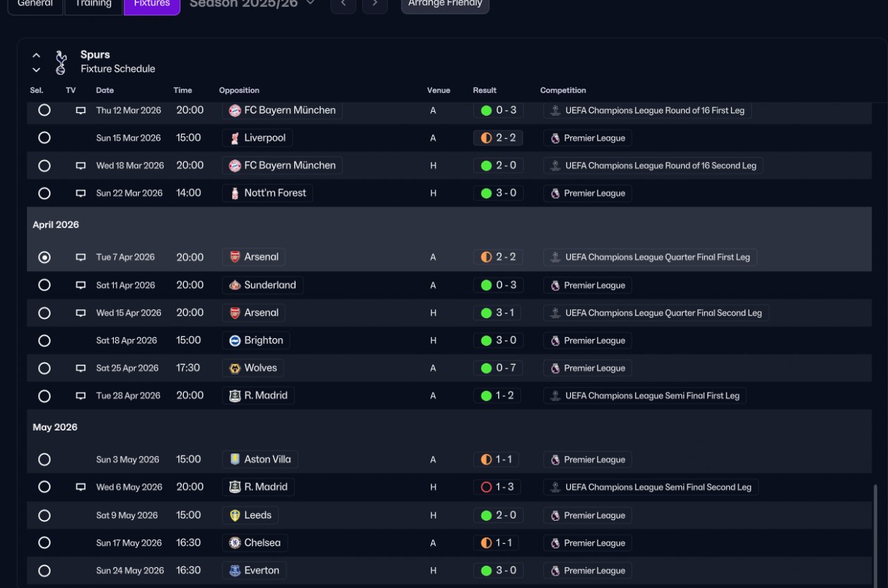Sort by the Date column header

click(105, 90)
